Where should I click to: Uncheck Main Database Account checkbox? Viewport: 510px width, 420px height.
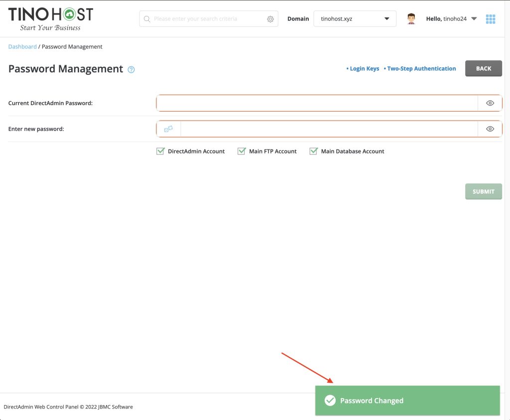[314, 151]
